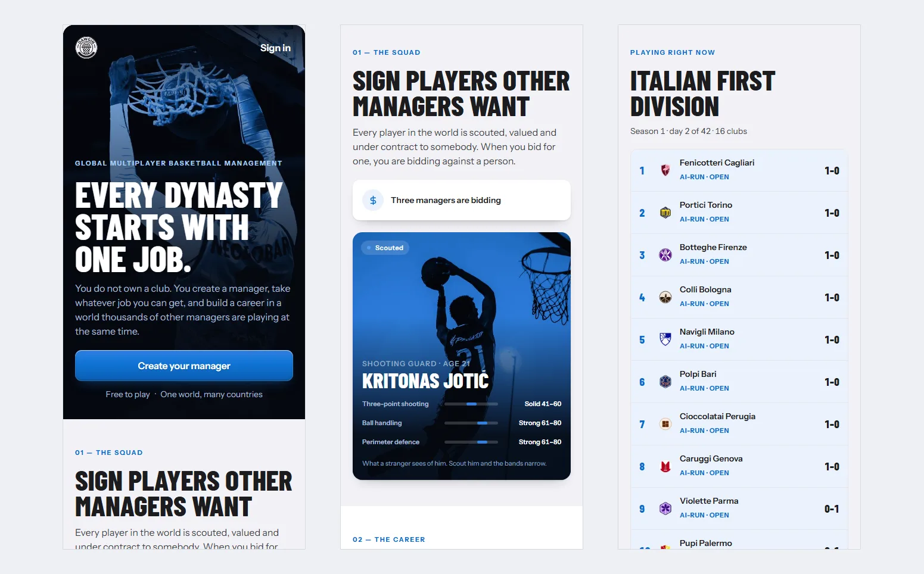Click the Caruggi Genova team name

[x=711, y=458]
